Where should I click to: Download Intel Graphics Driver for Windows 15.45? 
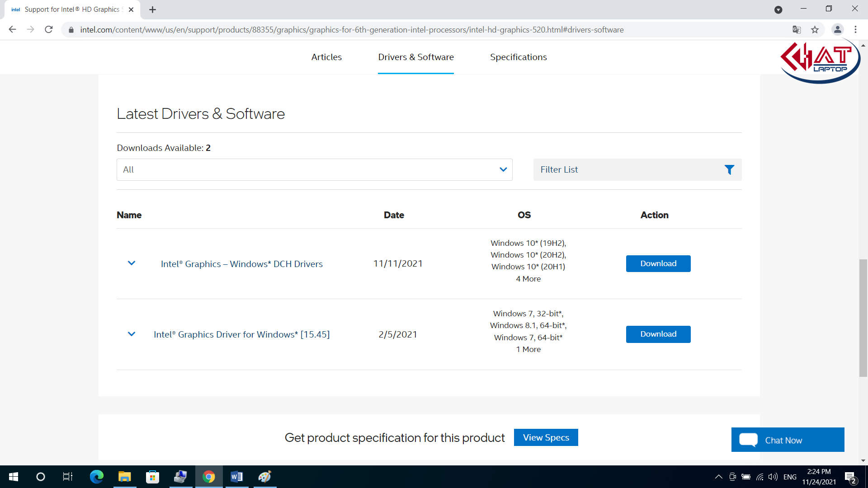tap(658, 334)
